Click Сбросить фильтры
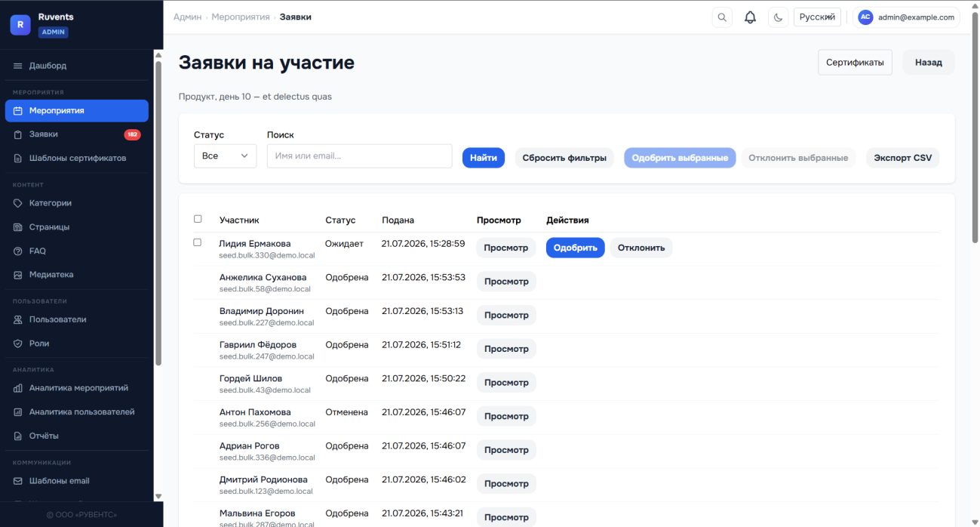 (564, 158)
